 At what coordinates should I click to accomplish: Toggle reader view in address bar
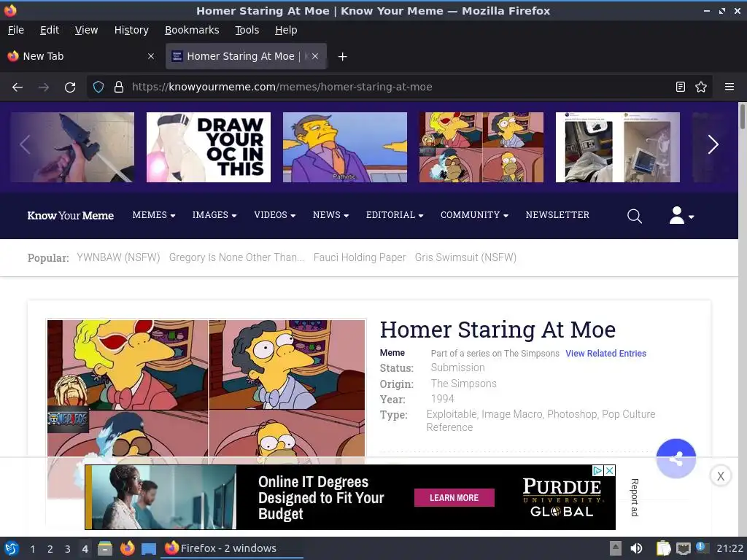pyautogui.click(x=681, y=87)
